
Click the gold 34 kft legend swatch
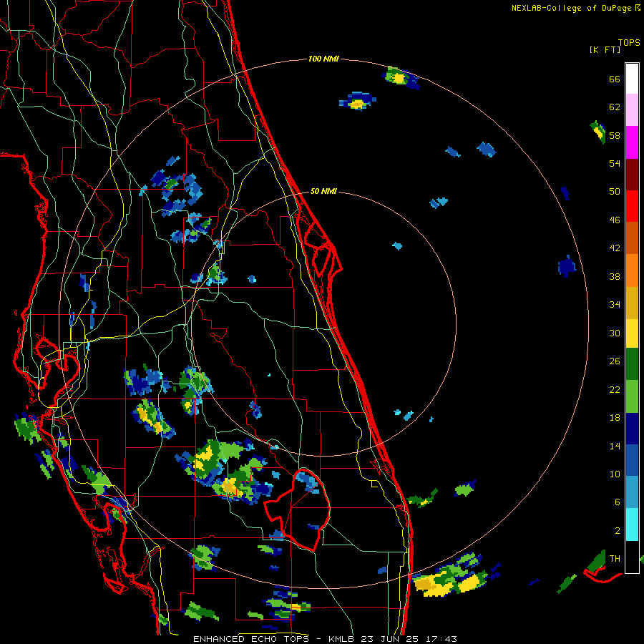pyautogui.click(x=632, y=303)
